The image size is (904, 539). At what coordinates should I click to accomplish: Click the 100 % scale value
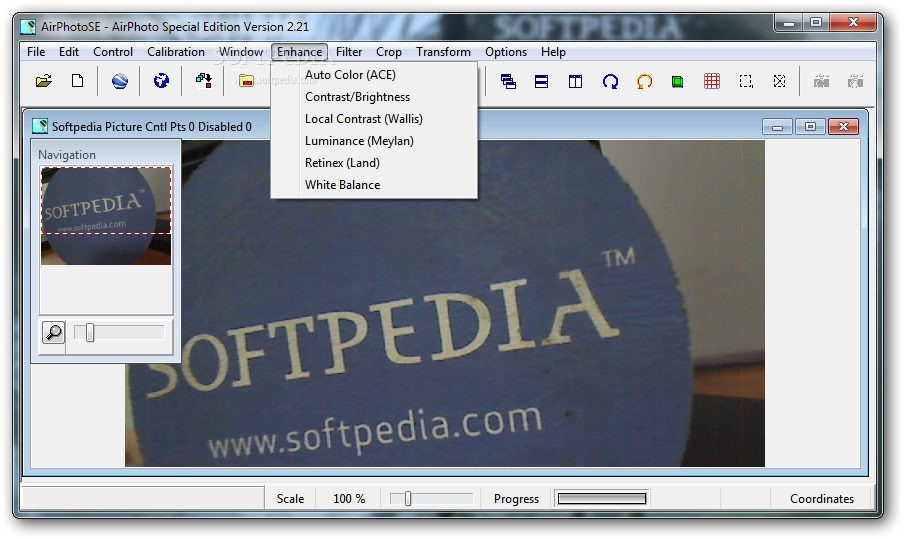pos(349,499)
